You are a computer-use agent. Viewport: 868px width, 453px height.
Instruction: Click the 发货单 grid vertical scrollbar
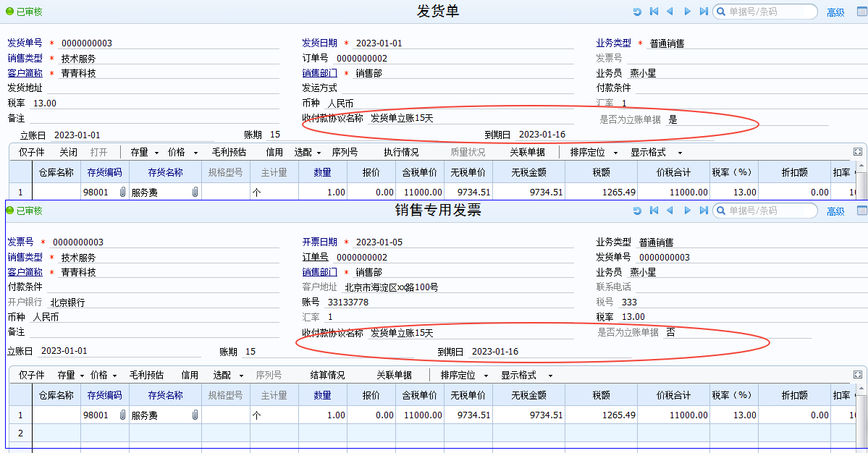tap(861, 181)
